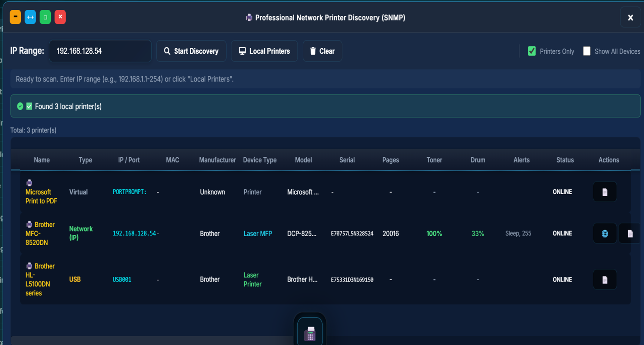Click the fax machine icon at the bottom
644x345 pixels.
tap(310, 334)
